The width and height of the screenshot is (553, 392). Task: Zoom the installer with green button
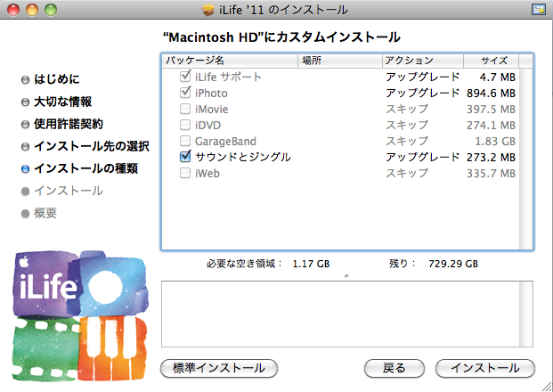coord(51,10)
